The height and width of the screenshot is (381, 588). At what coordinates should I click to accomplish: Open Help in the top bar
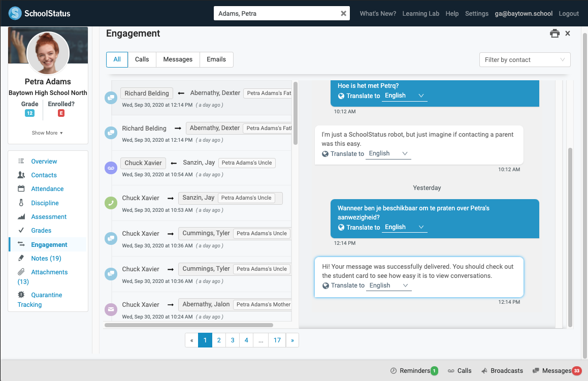point(452,14)
